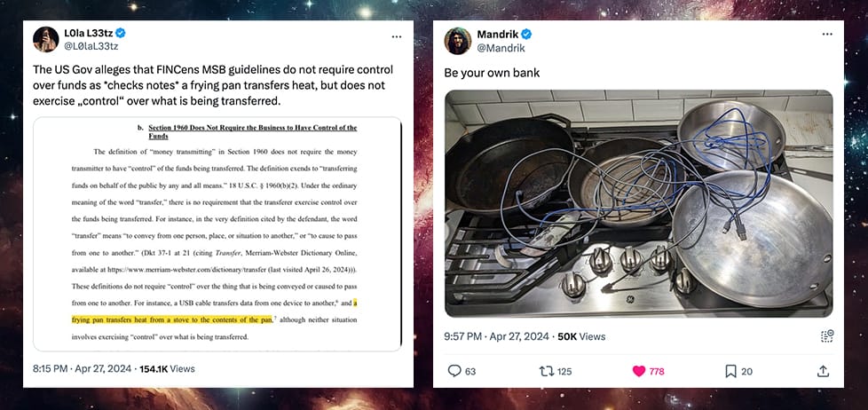Viewport: 868px width, 410px height.
Task: Click Mandrik's verified checkmark badge
Action: tap(526, 35)
